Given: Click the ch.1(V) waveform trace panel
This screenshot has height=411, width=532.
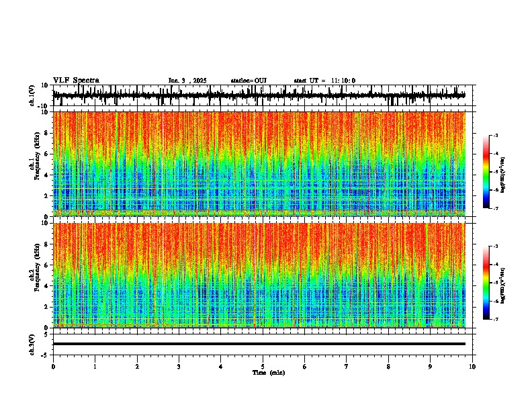Looking at the screenshot, I should (263, 95).
